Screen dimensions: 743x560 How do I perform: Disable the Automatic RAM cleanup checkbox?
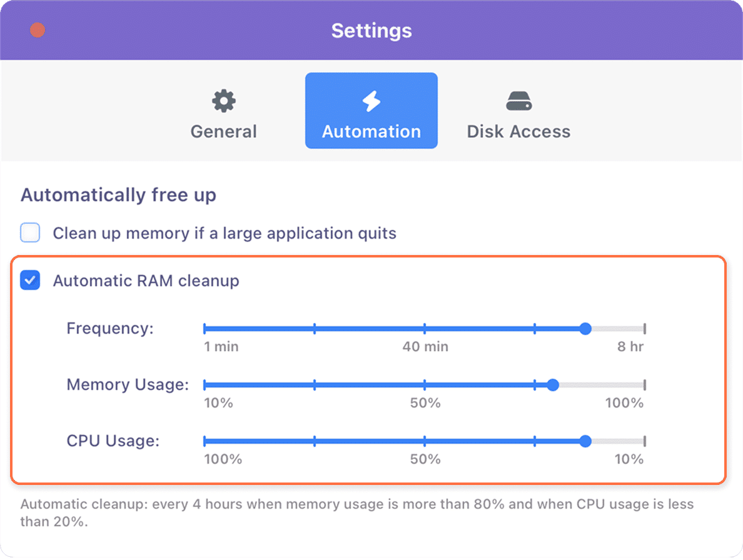[30, 280]
